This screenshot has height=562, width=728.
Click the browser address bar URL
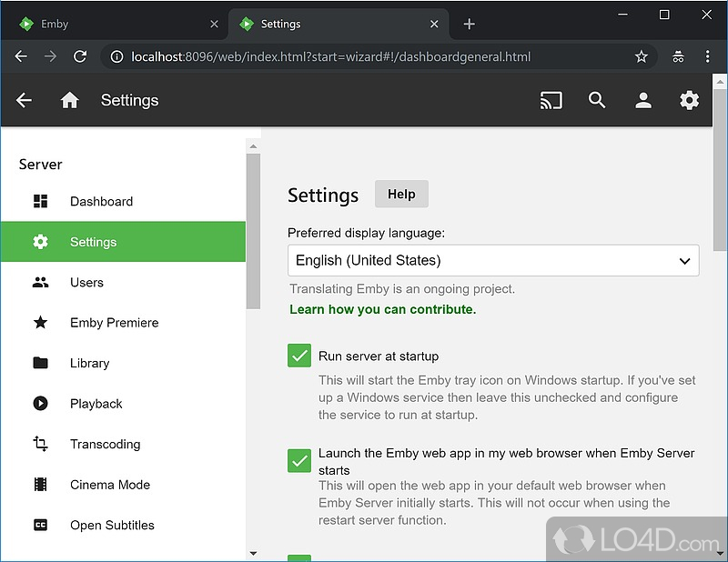(330, 56)
